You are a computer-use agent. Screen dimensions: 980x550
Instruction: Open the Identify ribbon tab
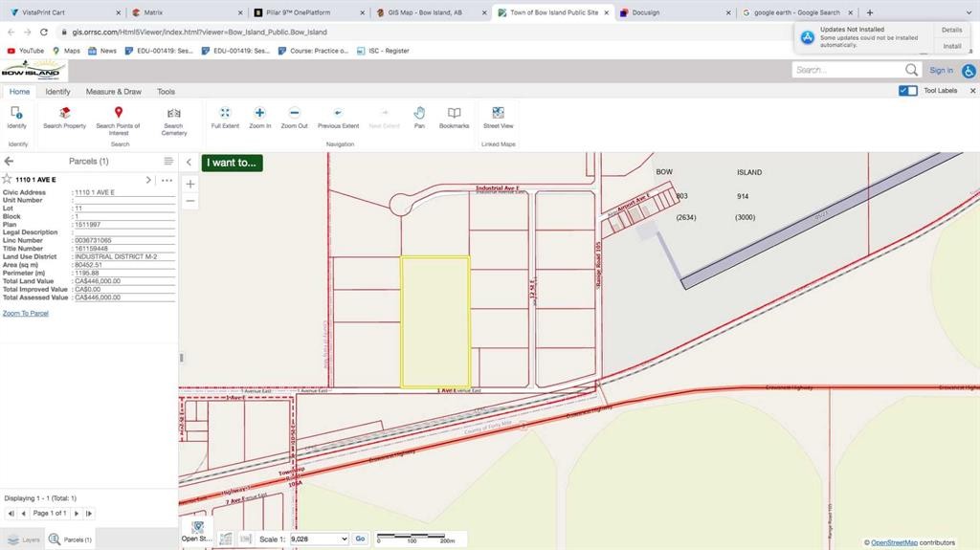57,92
